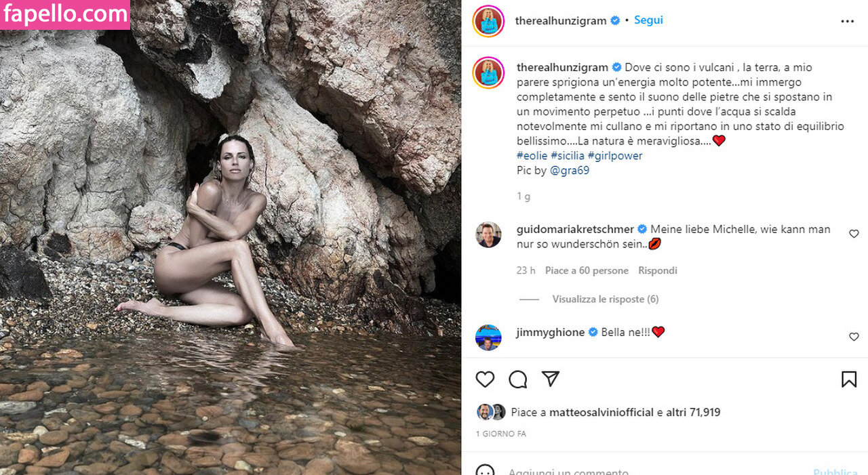Open emoji picker in comment field
This screenshot has height=475, width=868.
tap(485, 471)
